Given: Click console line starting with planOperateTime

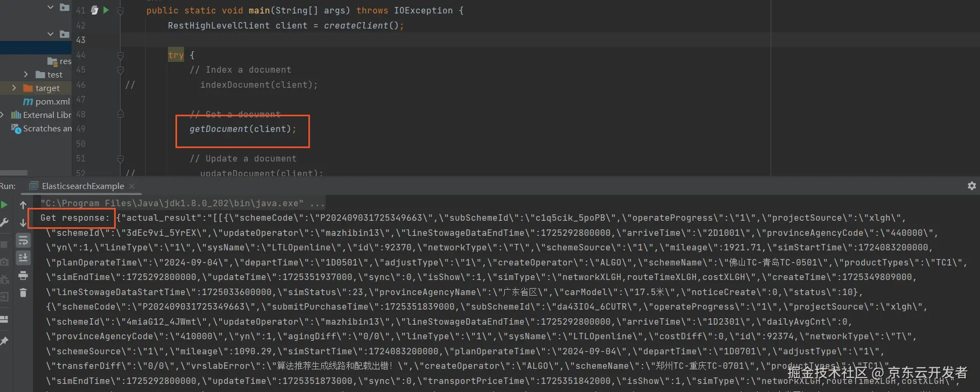Looking at the screenshot, I should (506, 262).
